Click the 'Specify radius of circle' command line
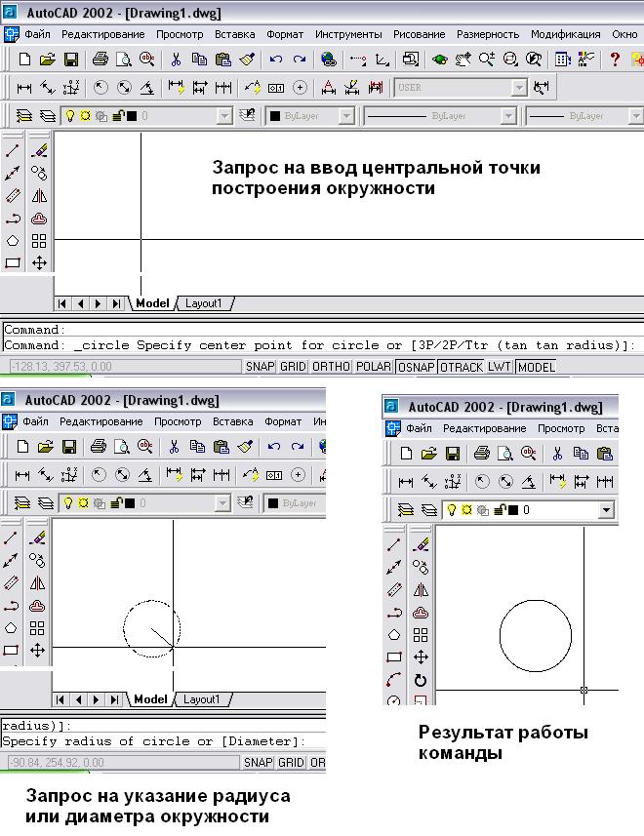Viewport: 644px width, 836px height. [x=163, y=741]
